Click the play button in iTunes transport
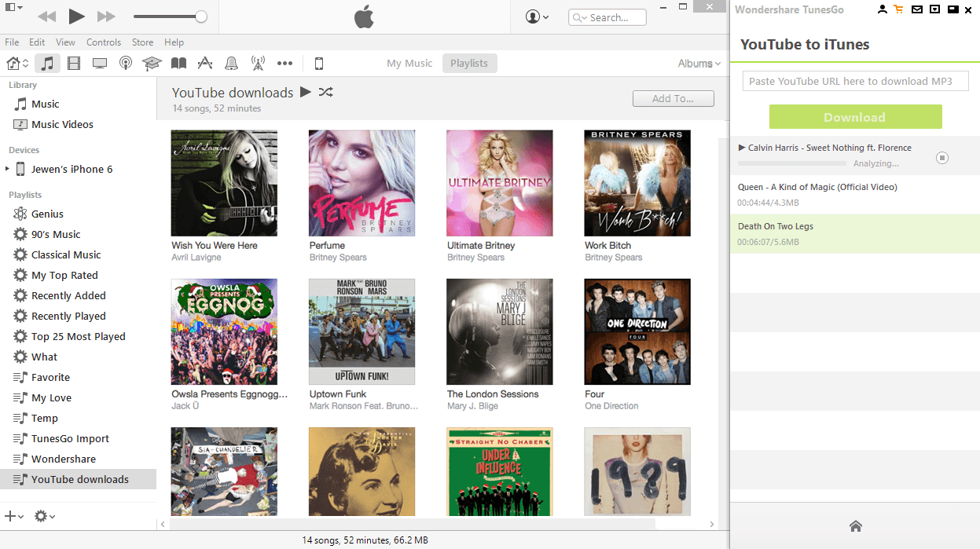 point(76,16)
